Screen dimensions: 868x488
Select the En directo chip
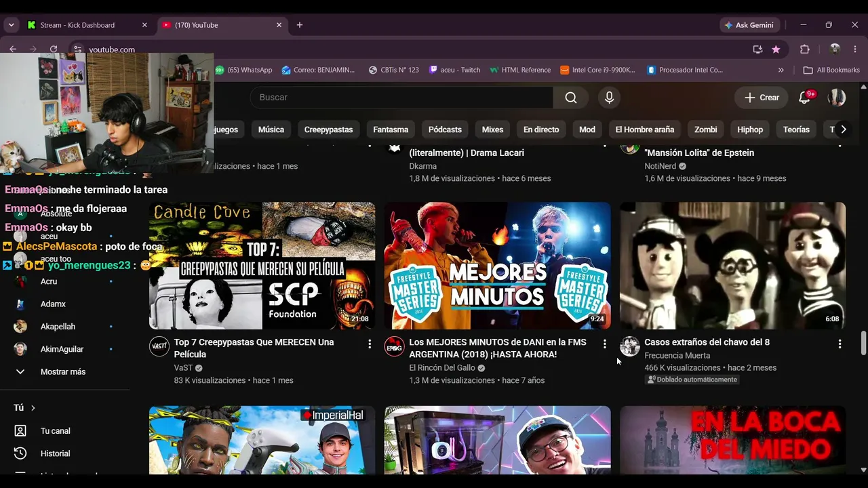click(541, 129)
